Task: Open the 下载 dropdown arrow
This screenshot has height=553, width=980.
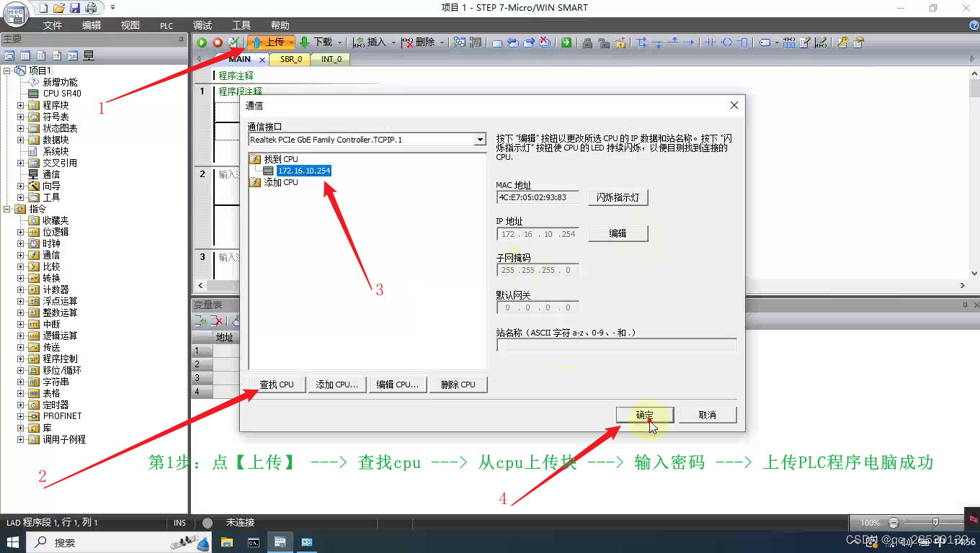Action: [340, 42]
